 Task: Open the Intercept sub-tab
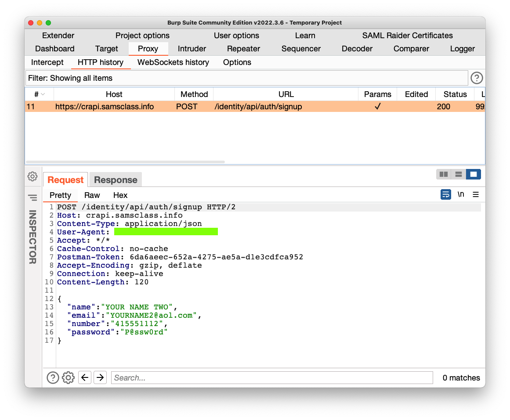click(47, 62)
